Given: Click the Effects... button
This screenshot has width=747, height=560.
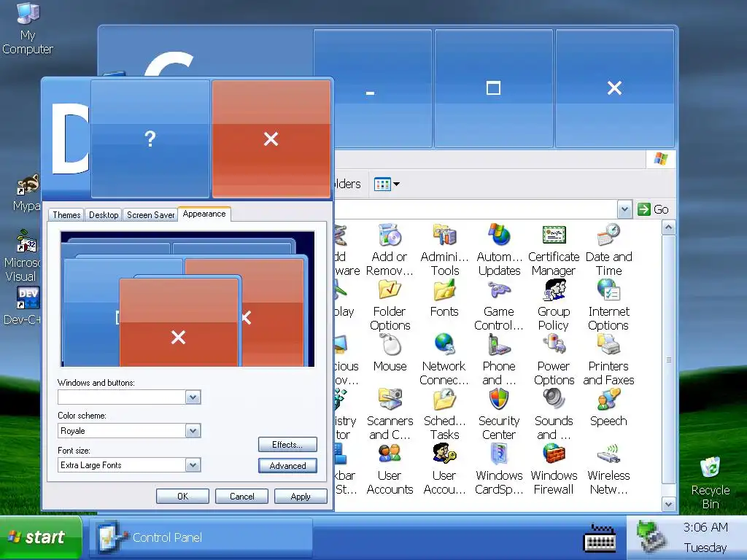Looking at the screenshot, I should pos(287,444).
